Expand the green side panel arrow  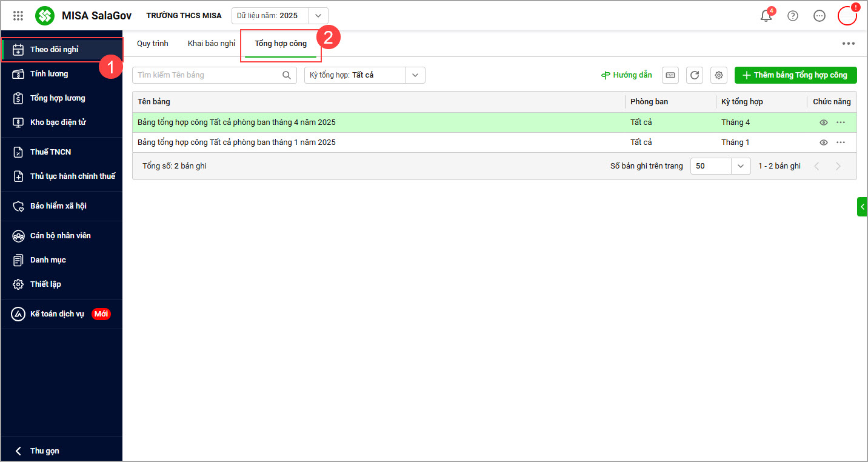862,207
